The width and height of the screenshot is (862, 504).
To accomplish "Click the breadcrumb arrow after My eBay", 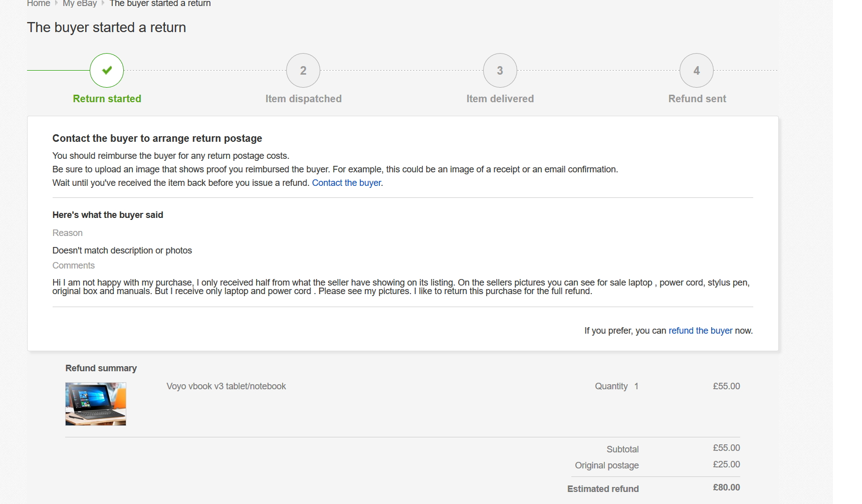I will pyautogui.click(x=103, y=3).
